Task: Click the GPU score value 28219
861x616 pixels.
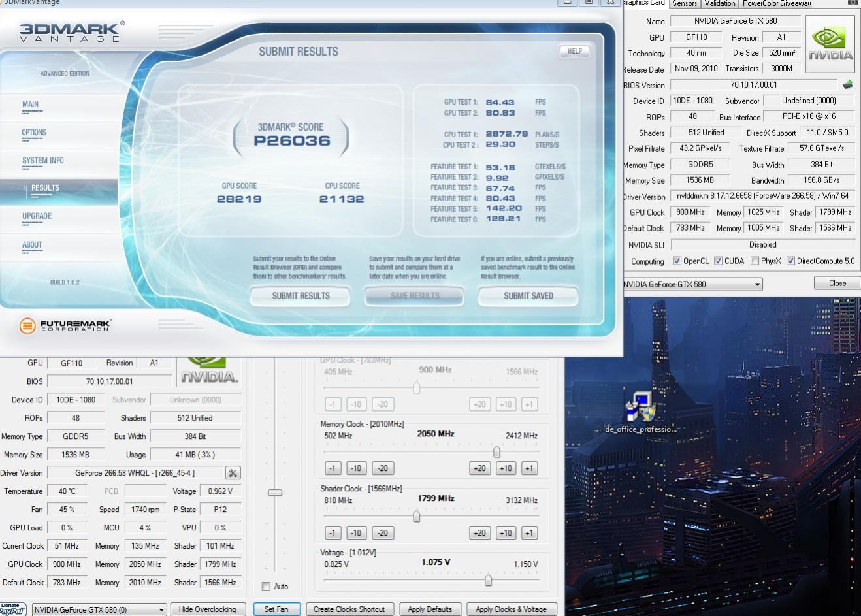Action: 239,199
